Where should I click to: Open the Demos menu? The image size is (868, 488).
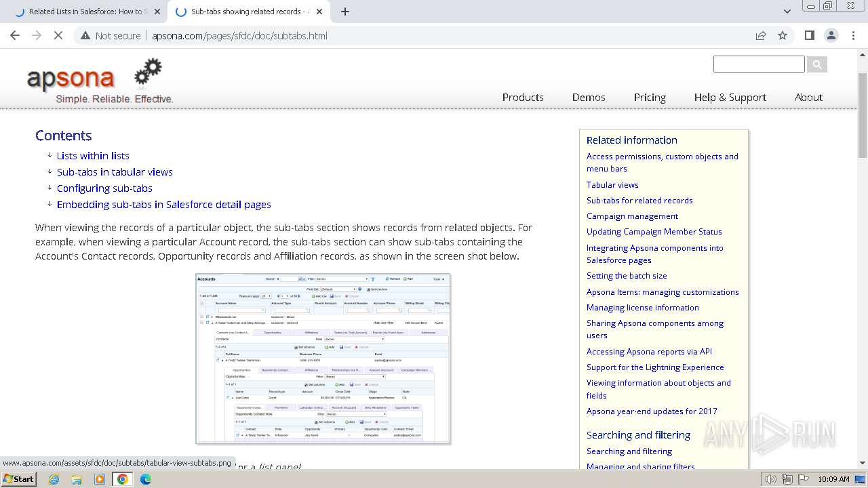pyautogui.click(x=589, y=97)
